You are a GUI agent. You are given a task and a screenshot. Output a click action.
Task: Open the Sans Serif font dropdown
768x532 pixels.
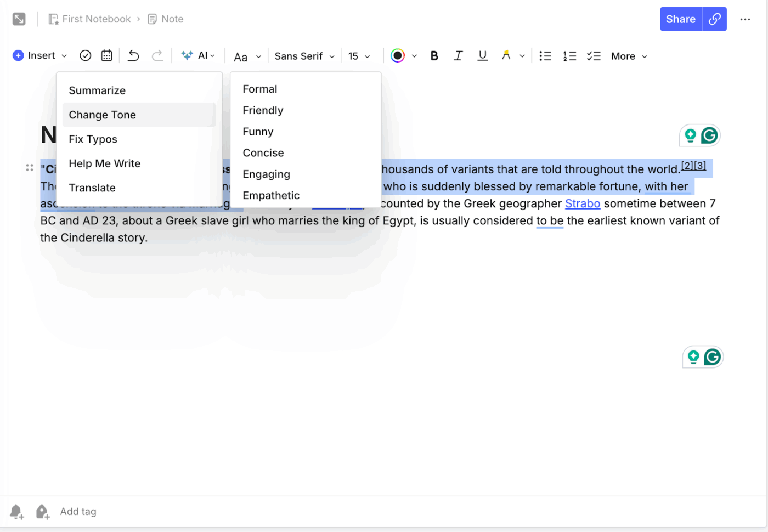(x=303, y=56)
